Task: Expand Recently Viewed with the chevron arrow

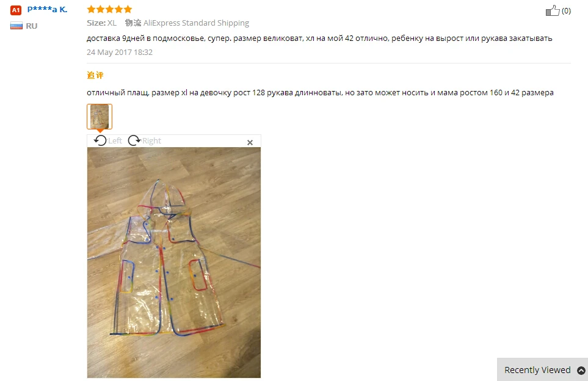Action: 581,371
